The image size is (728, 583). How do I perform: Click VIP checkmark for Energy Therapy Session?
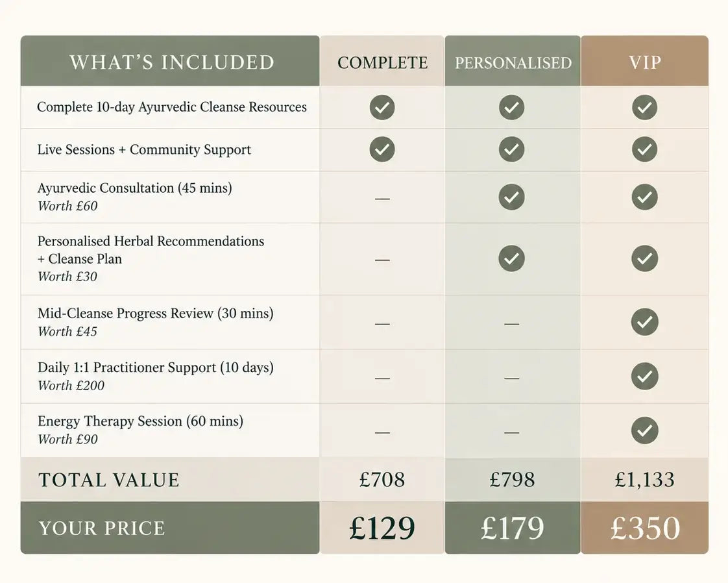click(x=644, y=430)
